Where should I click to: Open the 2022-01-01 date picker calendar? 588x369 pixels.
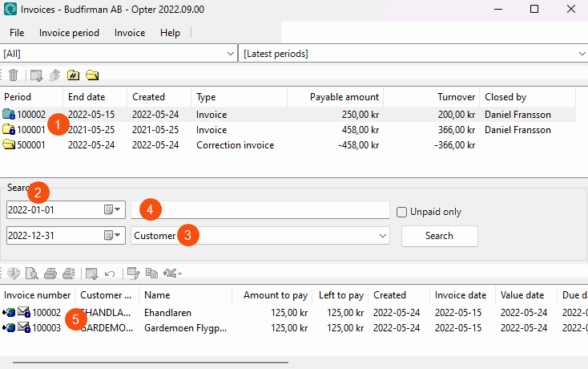point(112,210)
